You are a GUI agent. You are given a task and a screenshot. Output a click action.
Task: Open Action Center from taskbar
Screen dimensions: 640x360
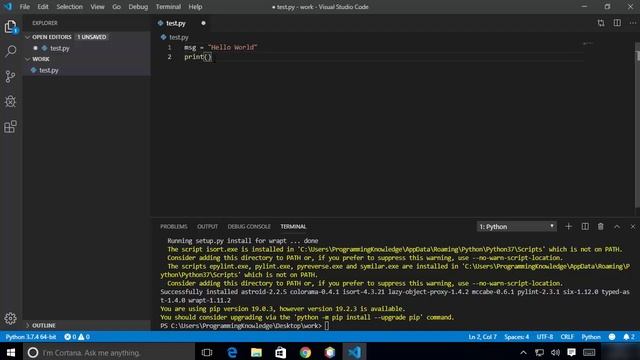coord(571,353)
